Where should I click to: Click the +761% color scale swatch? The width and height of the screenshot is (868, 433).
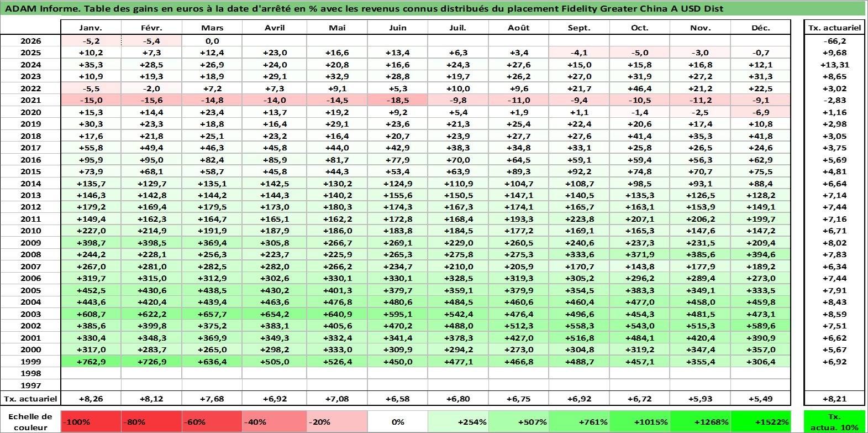click(x=579, y=421)
